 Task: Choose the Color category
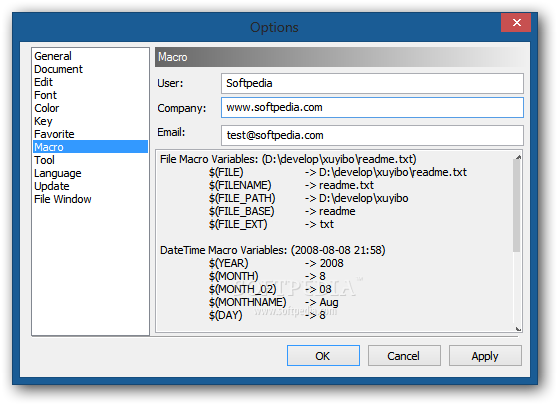pyautogui.click(x=47, y=108)
